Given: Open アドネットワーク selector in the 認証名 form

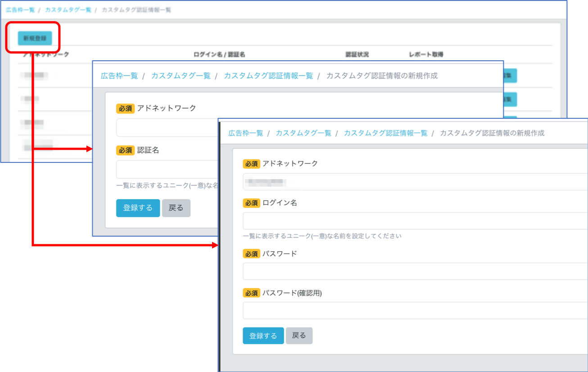Looking at the screenshot, I should (167, 127).
